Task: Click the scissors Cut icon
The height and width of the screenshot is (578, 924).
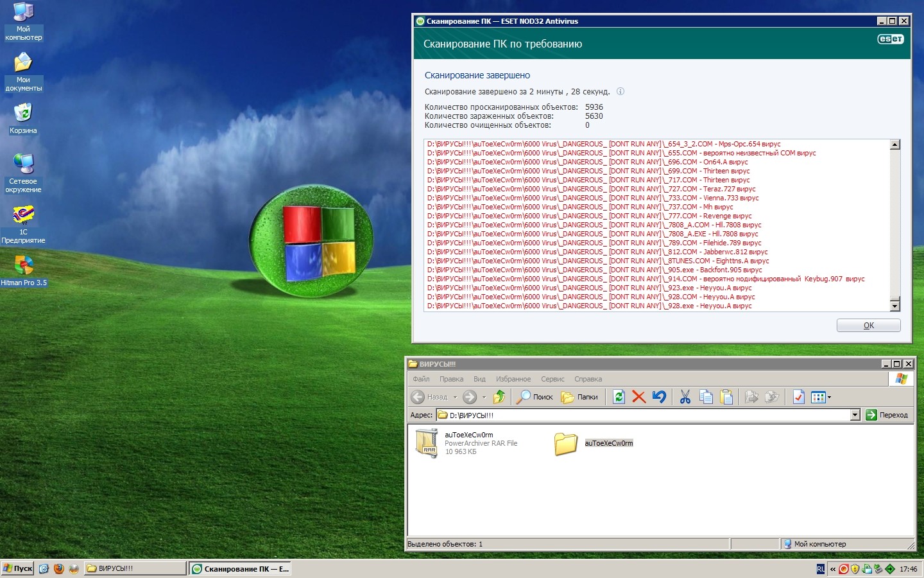Action: click(685, 397)
